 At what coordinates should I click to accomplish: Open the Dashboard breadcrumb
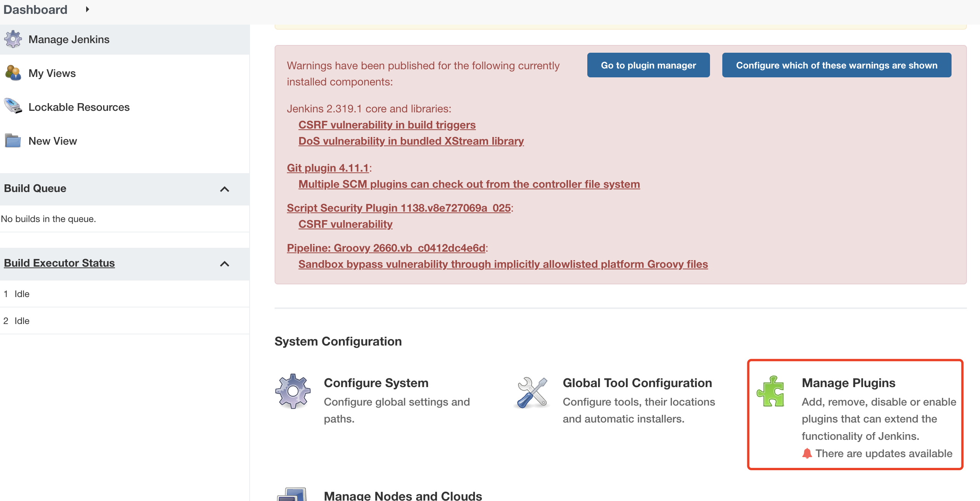pos(35,9)
